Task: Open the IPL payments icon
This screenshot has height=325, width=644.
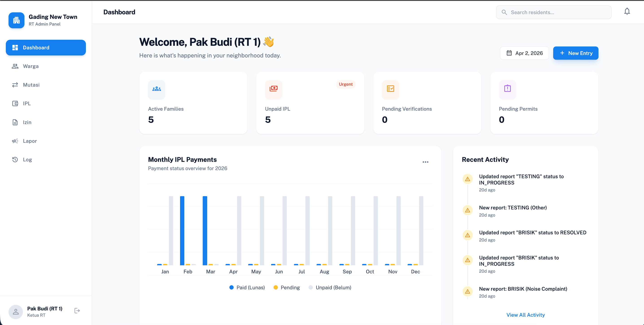Action: (15, 103)
